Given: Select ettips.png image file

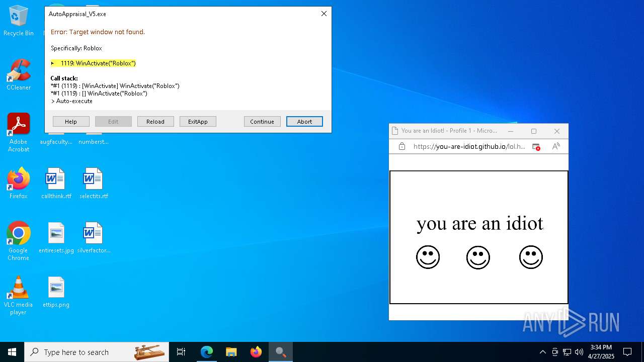Looking at the screenshot, I should [56, 292].
